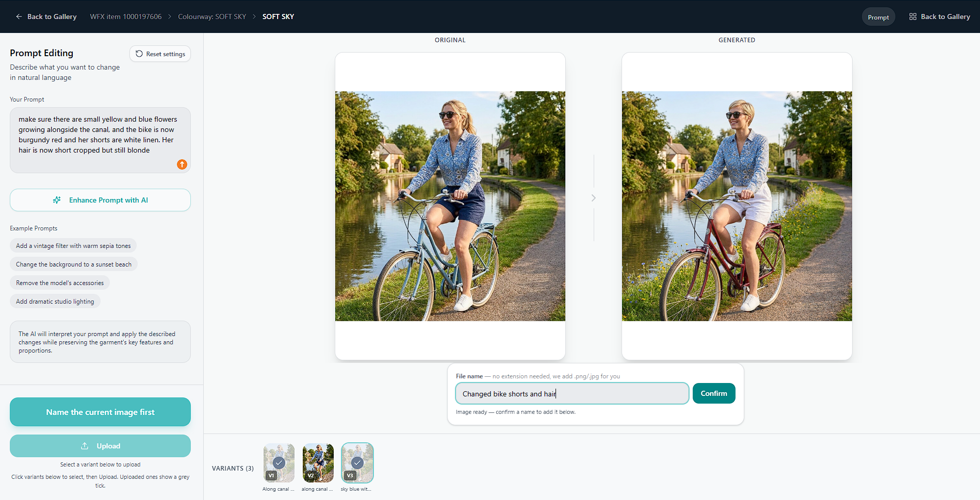Click the Prompt Editing heading
The height and width of the screenshot is (500, 980).
(42, 53)
